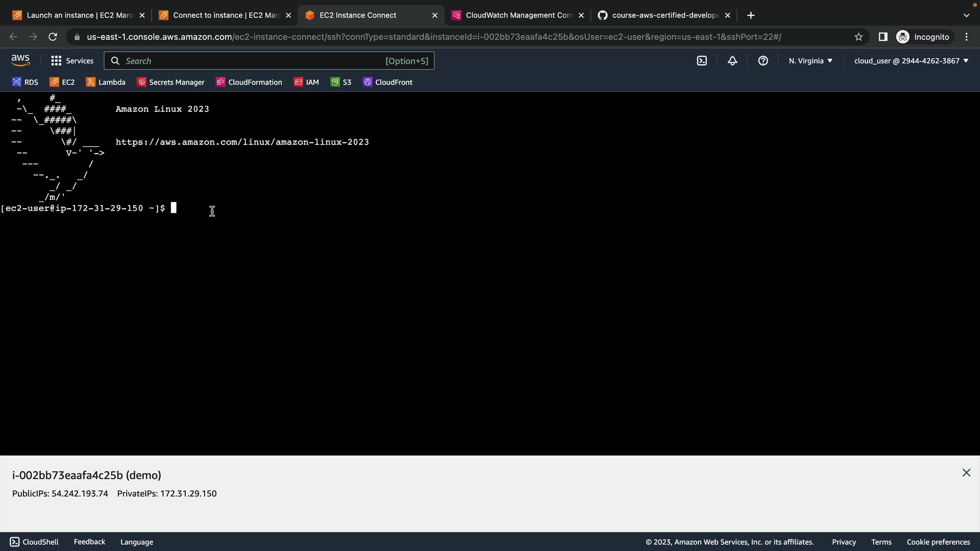
Task: Dismiss the instance details panel
Action: (966, 473)
